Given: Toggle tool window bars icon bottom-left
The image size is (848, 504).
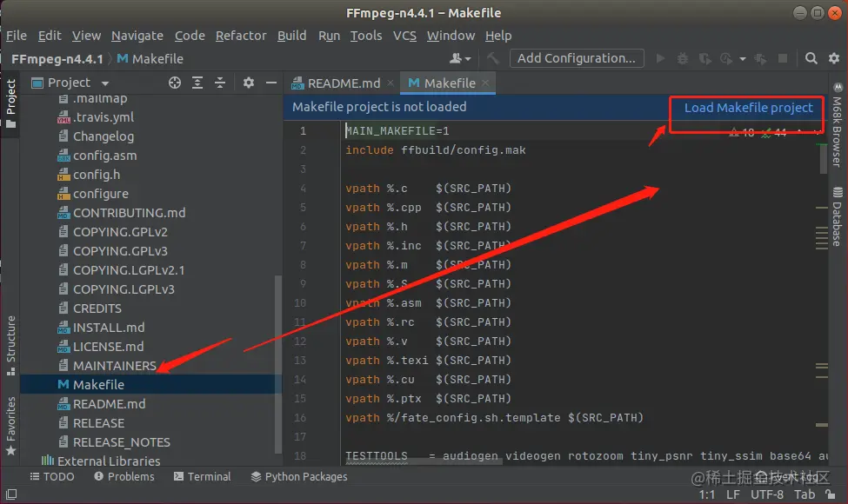Looking at the screenshot, I should click(x=10, y=494).
